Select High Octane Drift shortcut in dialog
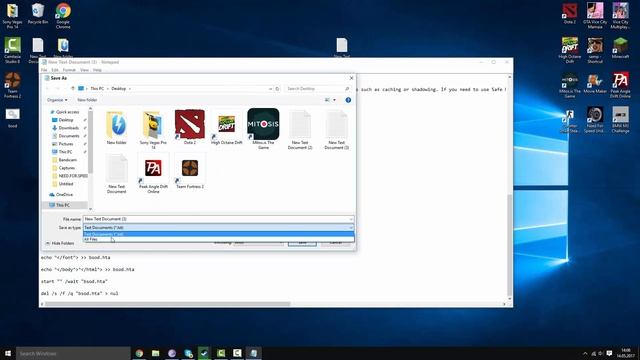The image size is (640, 360). point(227,127)
